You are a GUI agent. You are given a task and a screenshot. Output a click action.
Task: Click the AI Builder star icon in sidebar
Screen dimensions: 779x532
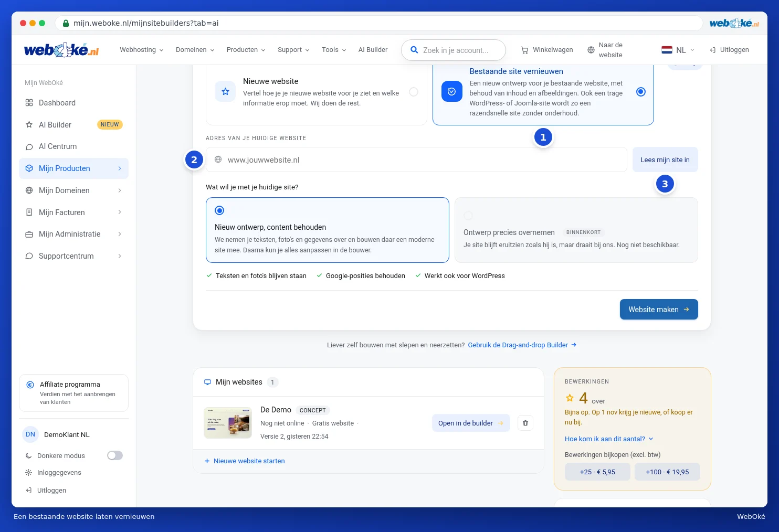[29, 125]
